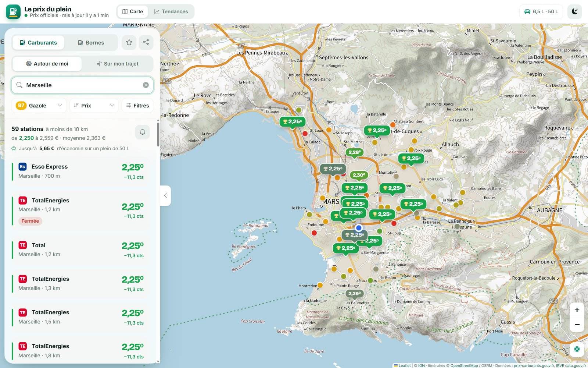
Task: Collapse the side panel with the chevron
Action: pyautogui.click(x=165, y=195)
